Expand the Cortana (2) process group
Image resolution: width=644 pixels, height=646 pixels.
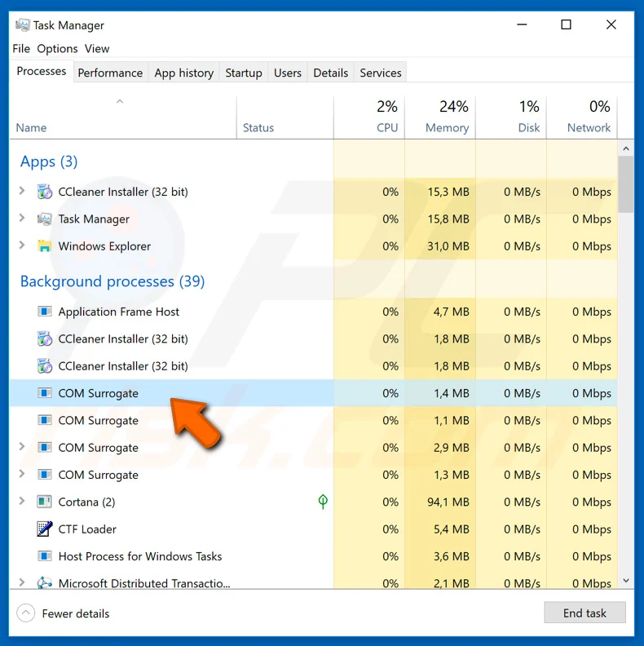(22, 502)
